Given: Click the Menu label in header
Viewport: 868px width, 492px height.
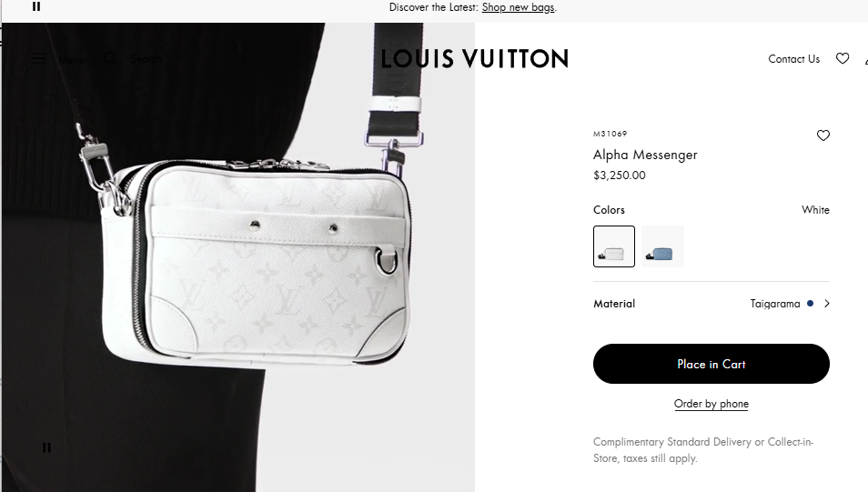Looking at the screenshot, I should tap(72, 59).
